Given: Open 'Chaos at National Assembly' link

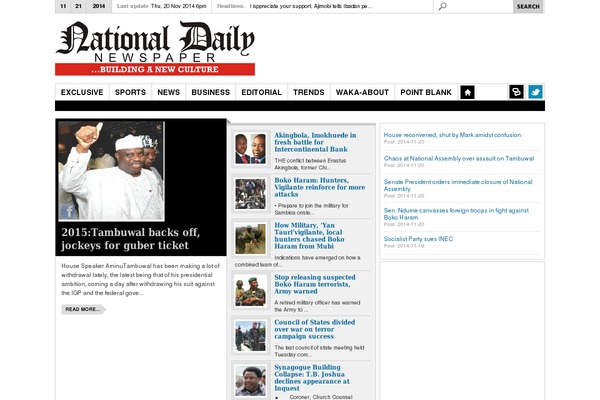Looking at the screenshot, I should (x=459, y=158).
